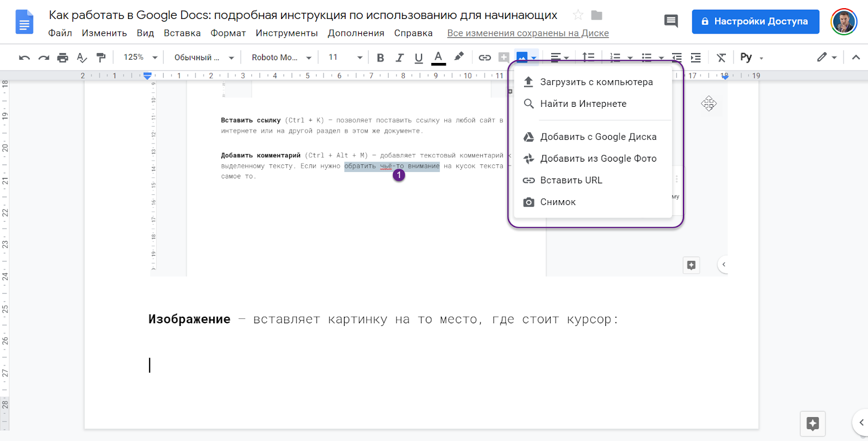Click the Explore button at bottom right
868x441 pixels.
click(813, 424)
